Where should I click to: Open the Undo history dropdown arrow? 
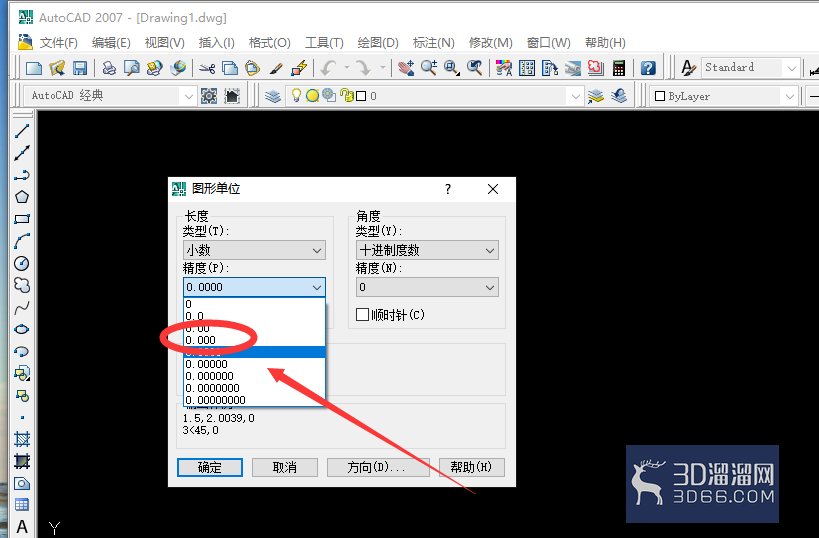point(346,68)
